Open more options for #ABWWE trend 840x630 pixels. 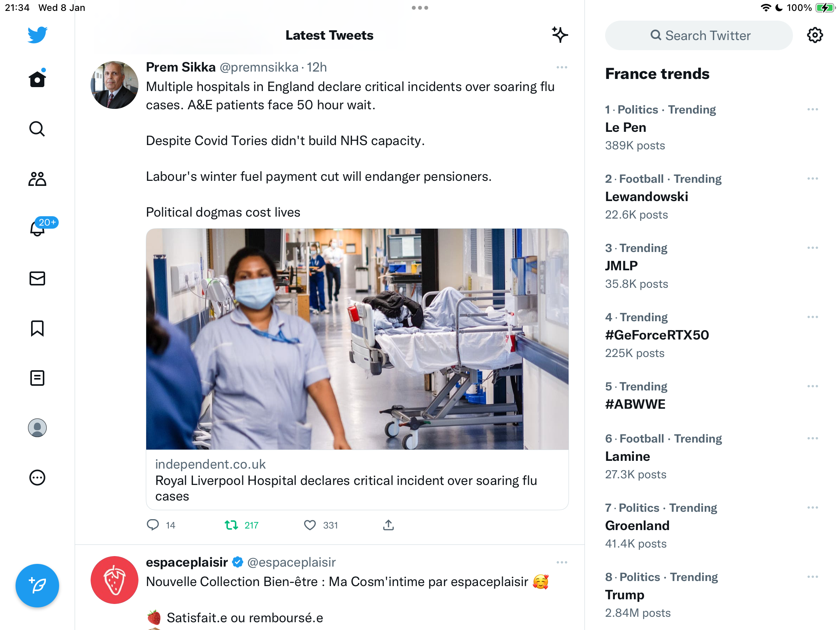coord(813,386)
